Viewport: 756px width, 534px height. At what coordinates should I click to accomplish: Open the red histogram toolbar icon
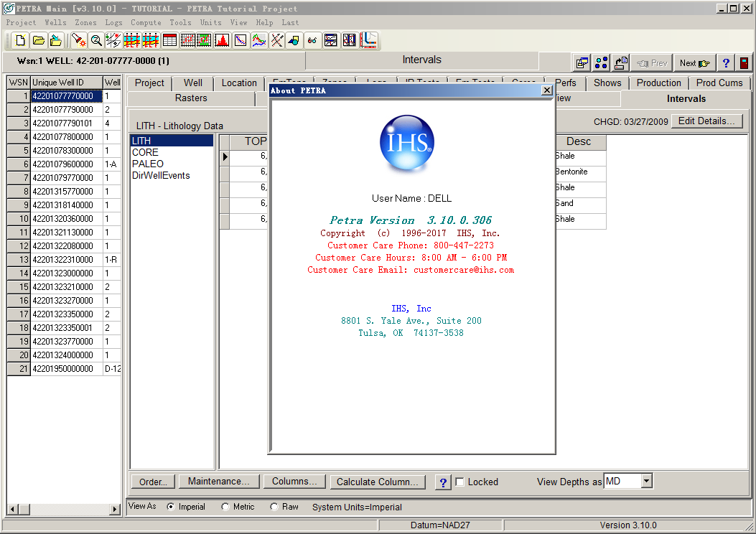pos(223,40)
